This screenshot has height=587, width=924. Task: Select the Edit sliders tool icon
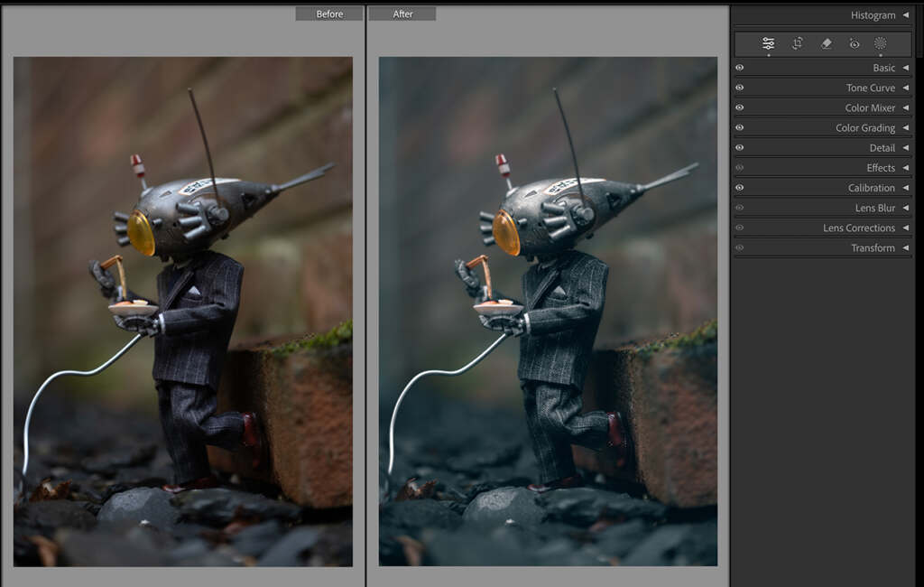tap(769, 43)
